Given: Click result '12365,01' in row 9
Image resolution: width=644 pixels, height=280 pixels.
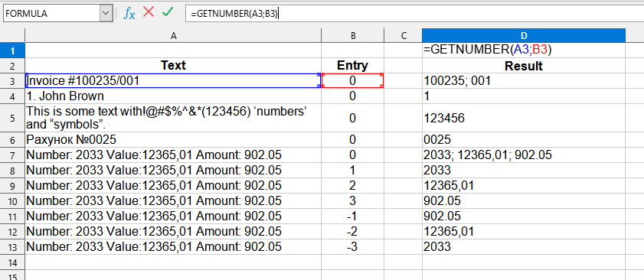Looking at the screenshot, I should (x=524, y=186).
